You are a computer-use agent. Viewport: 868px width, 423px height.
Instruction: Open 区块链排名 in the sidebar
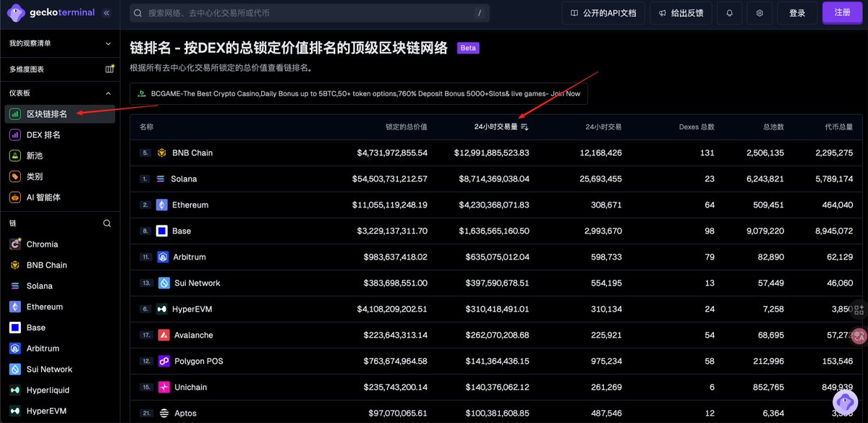60,114
